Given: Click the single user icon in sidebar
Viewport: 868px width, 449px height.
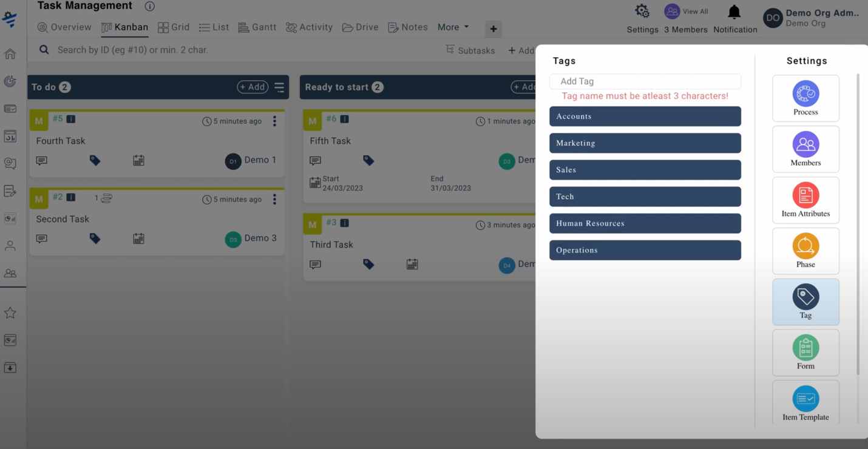Looking at the screenshot, I should [x=10, y=246].
